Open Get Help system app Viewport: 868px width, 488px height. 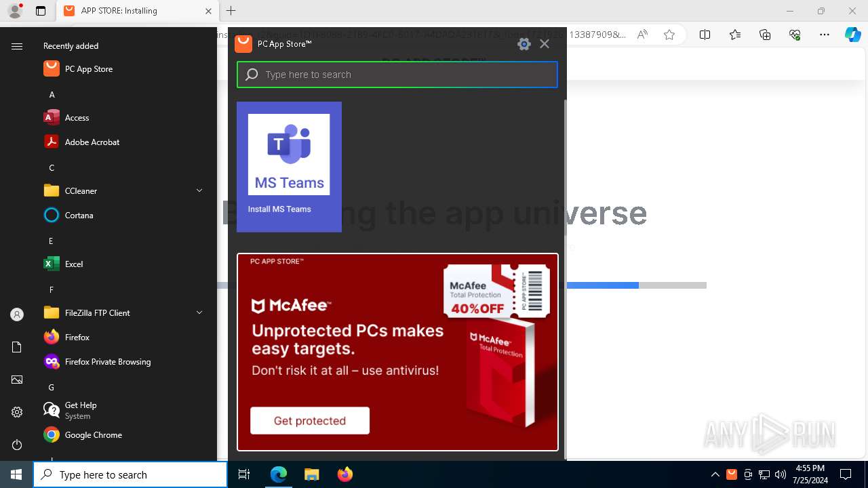[x=123, y=411]
